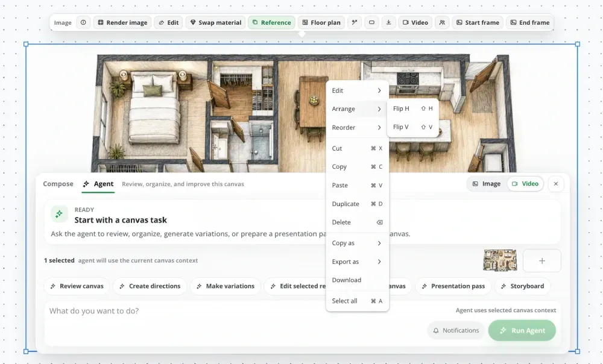The image size is (603, 364).
Task: Switch to the Compose tab
Action: coord(58,184)
